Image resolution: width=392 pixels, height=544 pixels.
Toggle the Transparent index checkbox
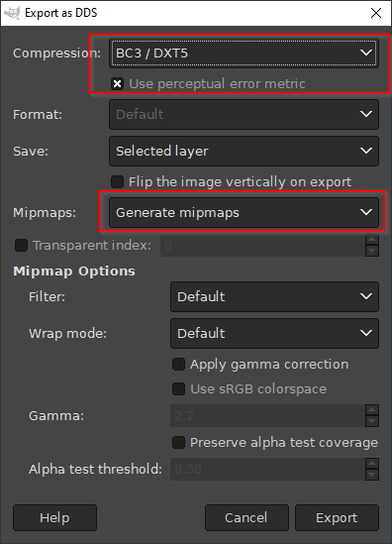click(x=21, y=246)
